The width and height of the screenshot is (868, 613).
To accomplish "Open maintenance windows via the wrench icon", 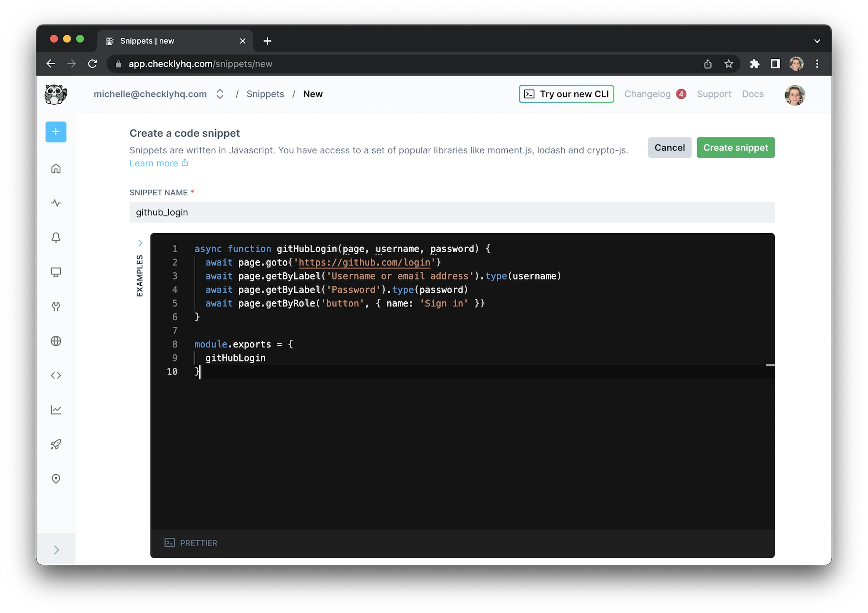I will point(55,306).
